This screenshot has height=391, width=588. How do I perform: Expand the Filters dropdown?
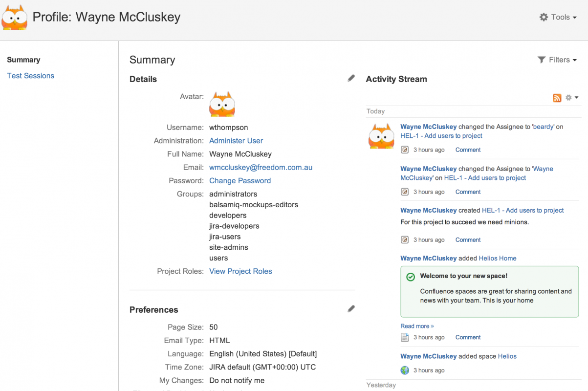click(x=557, y=60)
